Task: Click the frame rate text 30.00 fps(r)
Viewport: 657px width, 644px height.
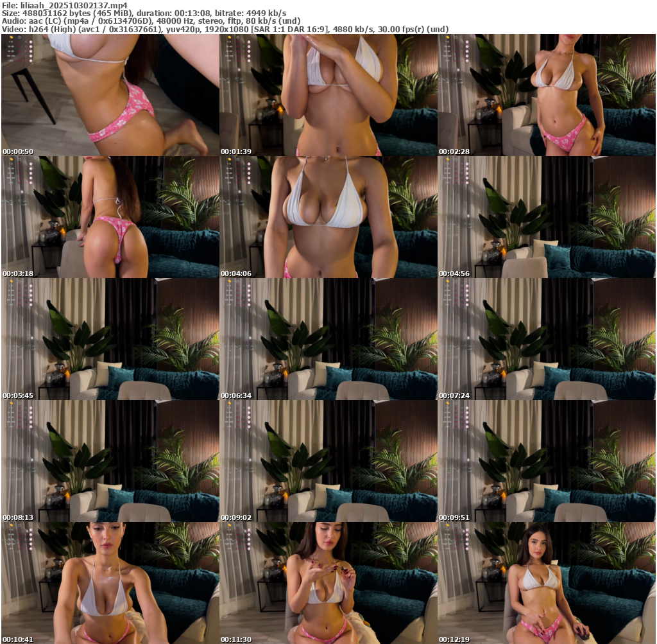Action: tap(402, 29)
